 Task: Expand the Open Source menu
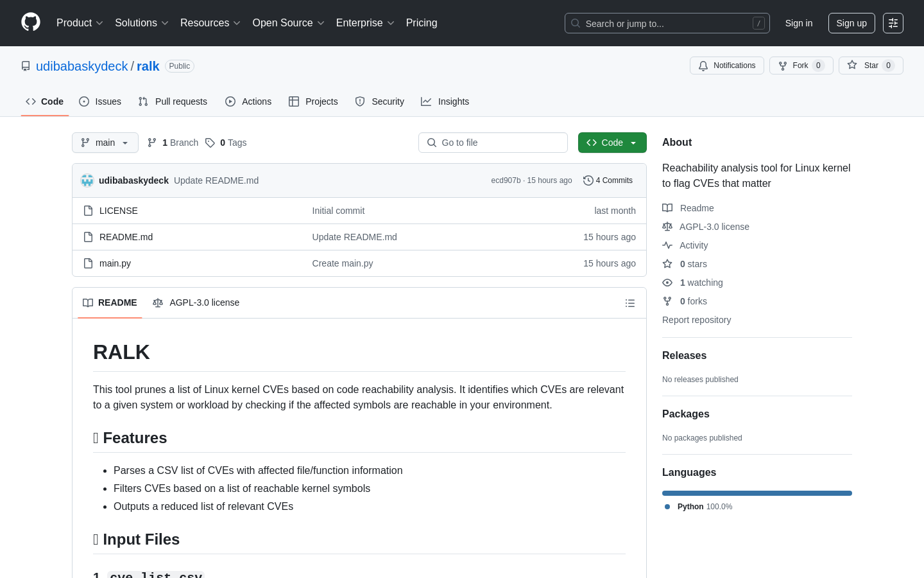(289, 23)
